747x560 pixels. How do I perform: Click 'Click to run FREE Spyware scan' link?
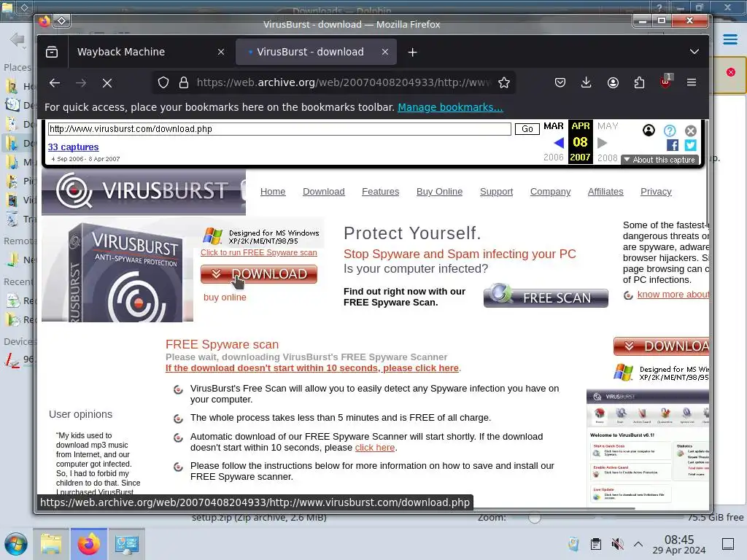(x=259, y=253)
